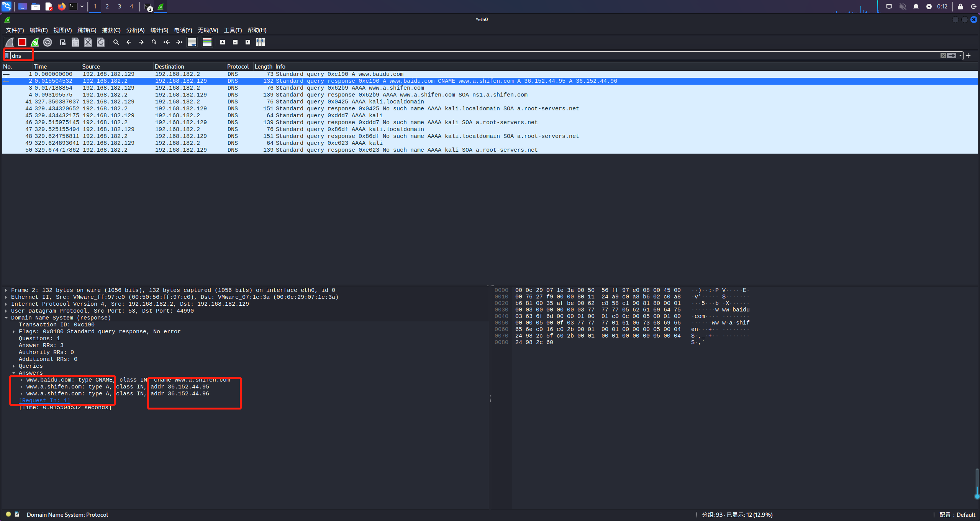Sort packets by the Length column header
The image size is (980, 521).
point(263,67)
